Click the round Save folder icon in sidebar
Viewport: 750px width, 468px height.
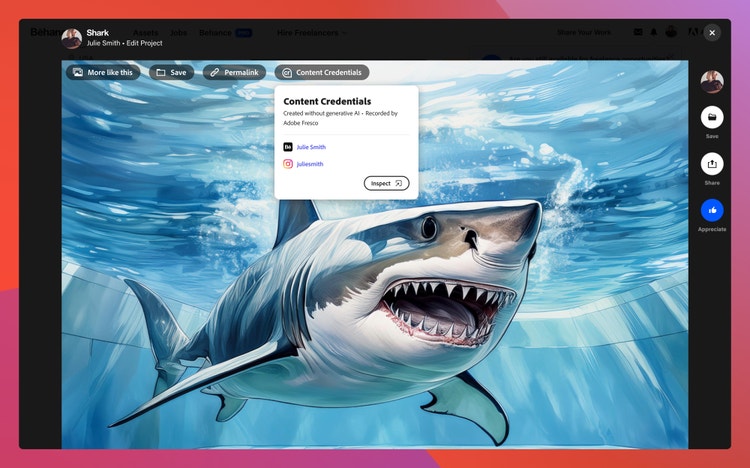click(x=712, y=117)
